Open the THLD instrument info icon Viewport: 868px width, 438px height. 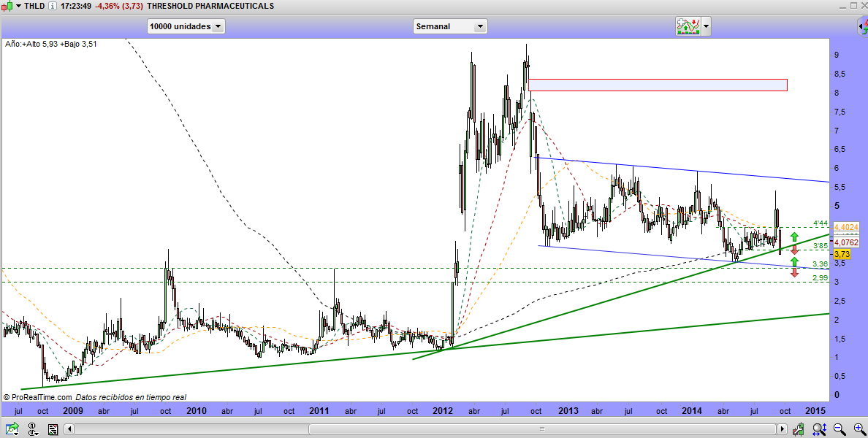coord(52,6)
